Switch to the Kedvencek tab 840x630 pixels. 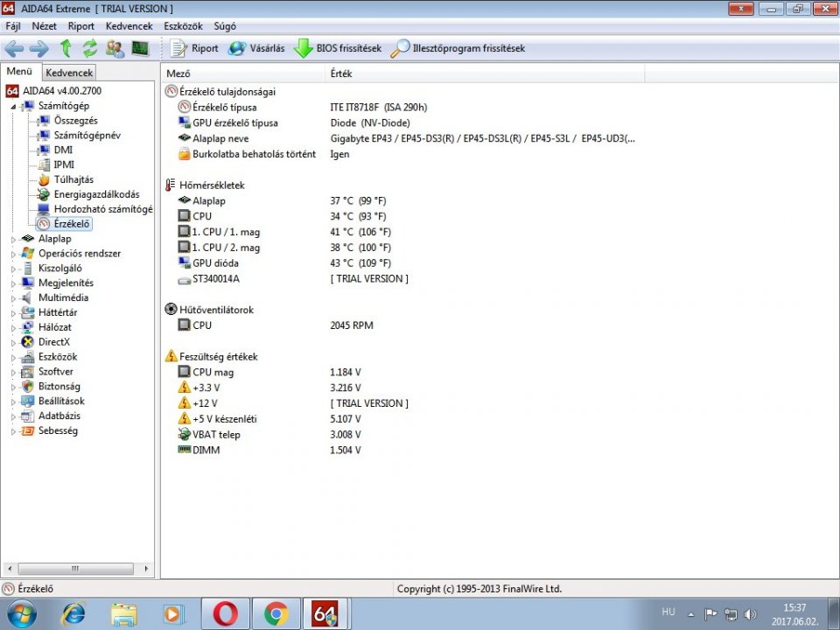tap(69, 73)
